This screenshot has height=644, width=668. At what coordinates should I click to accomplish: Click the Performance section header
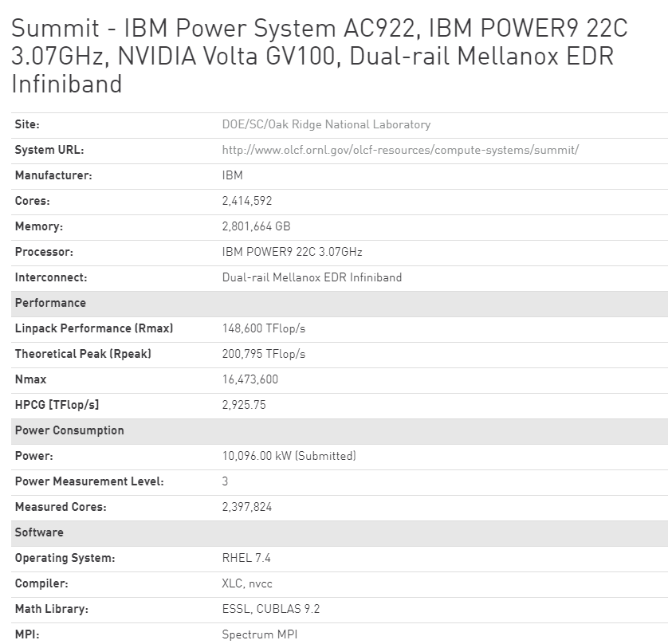click(49, 303)
